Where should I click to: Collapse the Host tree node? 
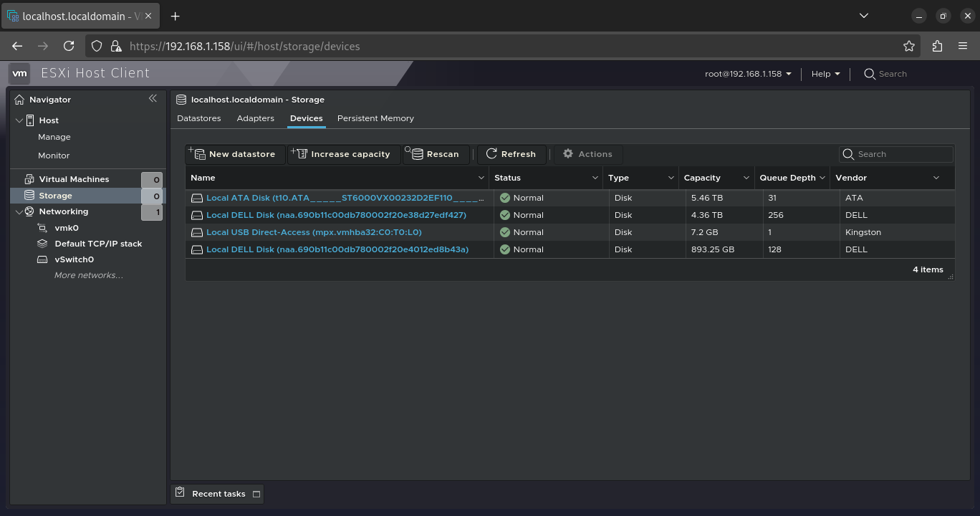tap(19, 120)
